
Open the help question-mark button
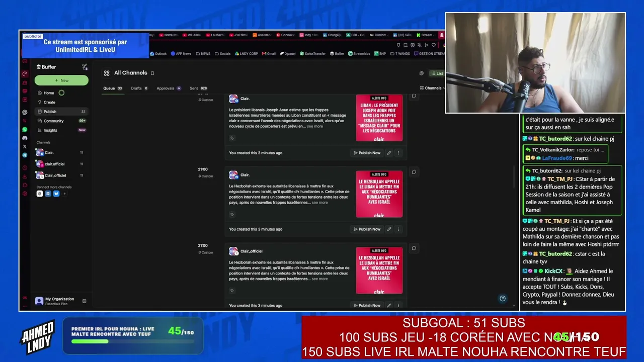[502, 299]
